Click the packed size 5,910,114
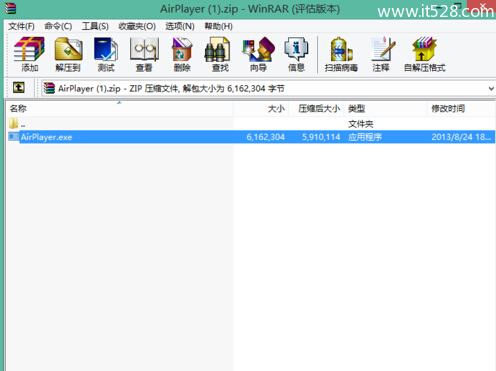The image size is (496, 371). [x=321, y=137]
